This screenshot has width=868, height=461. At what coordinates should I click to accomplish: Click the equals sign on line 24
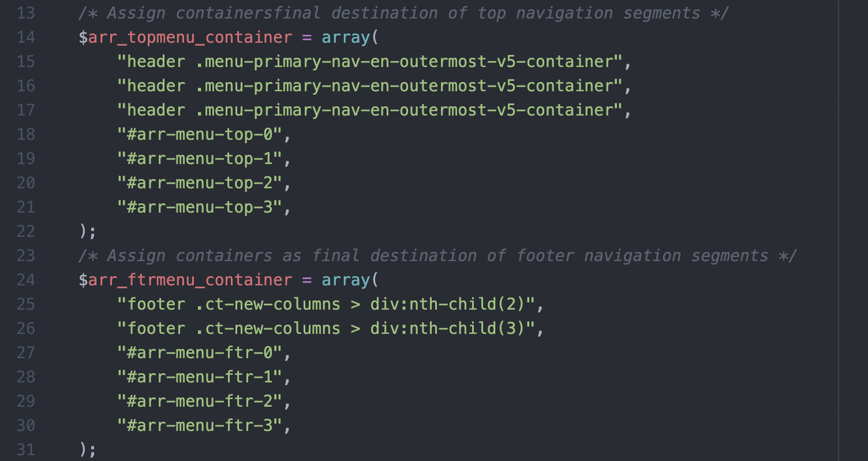(306, 280)
